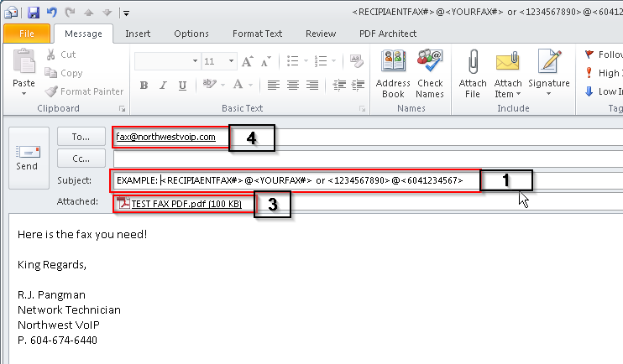623x364 pixels.
Task: Activate the Format Painter
Action: [x=84, y=91]
